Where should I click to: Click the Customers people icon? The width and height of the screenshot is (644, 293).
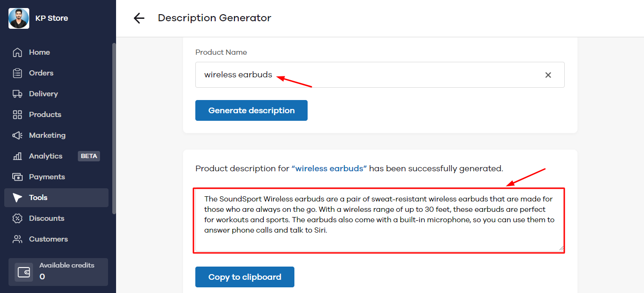[x=17, y=239]
